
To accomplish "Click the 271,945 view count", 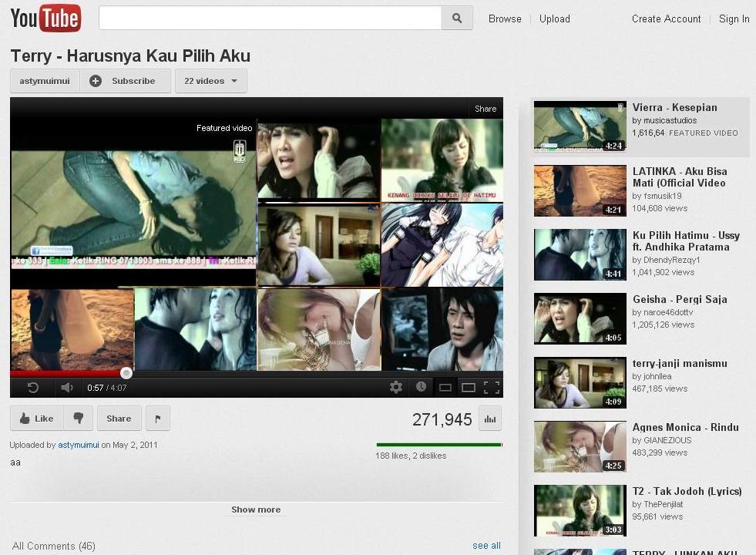I will [x=442, y=419].
